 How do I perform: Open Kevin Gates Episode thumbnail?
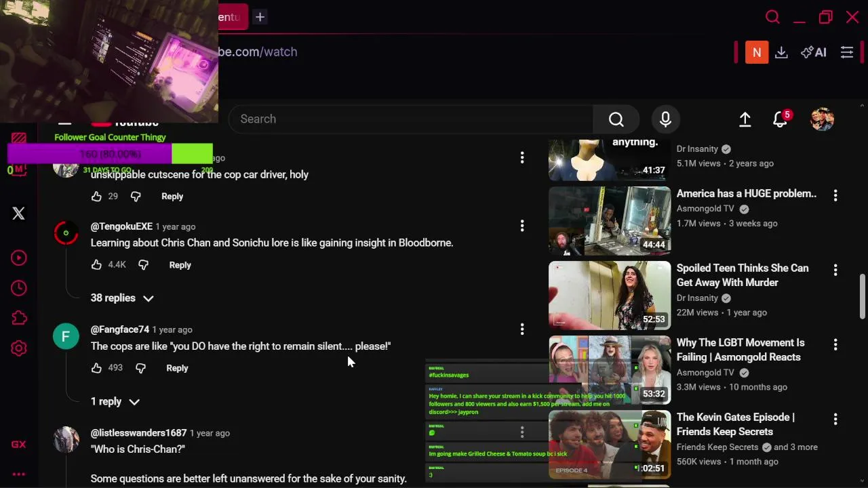610,445
